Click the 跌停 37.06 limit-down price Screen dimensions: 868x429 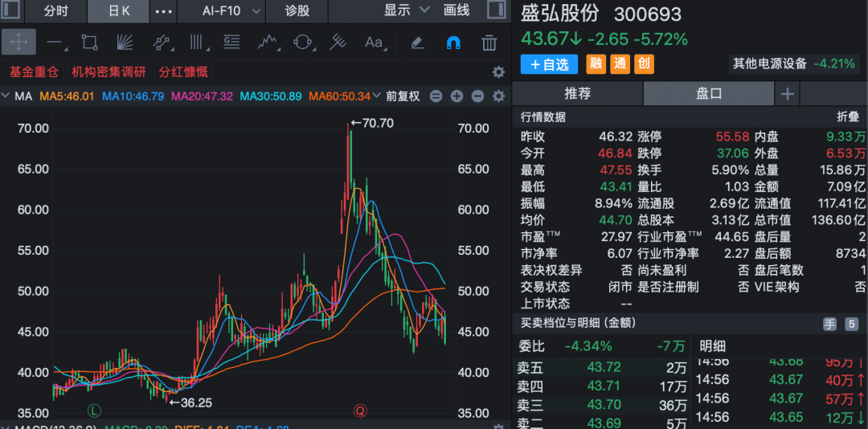pos(733,153)
